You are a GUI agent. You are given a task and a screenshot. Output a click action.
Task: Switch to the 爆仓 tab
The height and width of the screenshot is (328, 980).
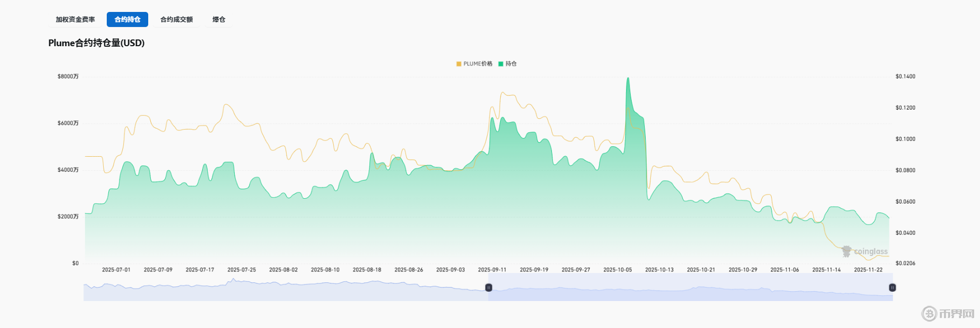[x=219, y=20]
